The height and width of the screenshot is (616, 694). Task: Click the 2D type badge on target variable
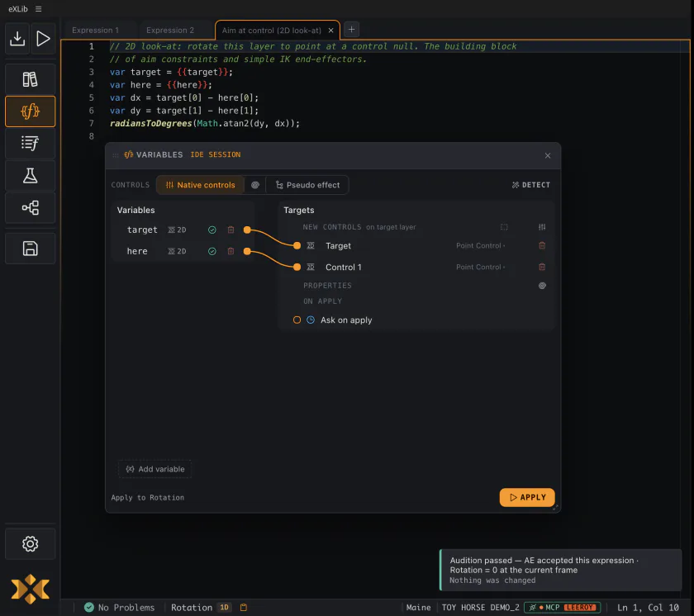177,230
